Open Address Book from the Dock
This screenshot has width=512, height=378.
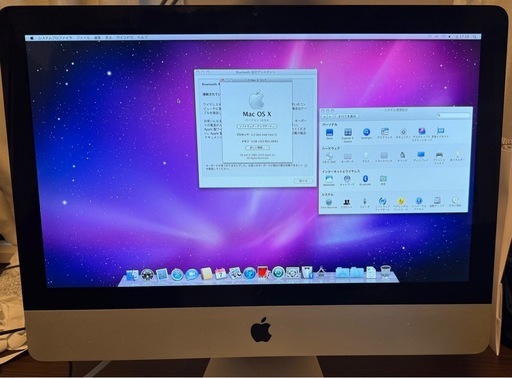click(206, 274)
